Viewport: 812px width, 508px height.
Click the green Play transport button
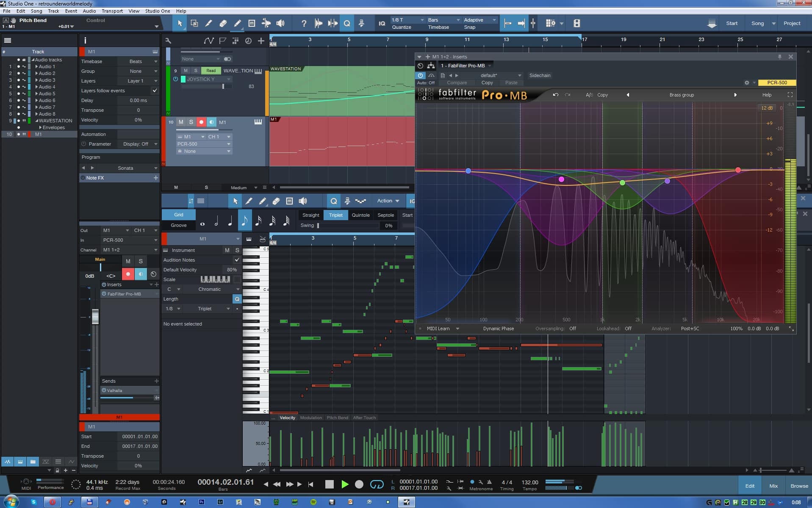point(345,484)
